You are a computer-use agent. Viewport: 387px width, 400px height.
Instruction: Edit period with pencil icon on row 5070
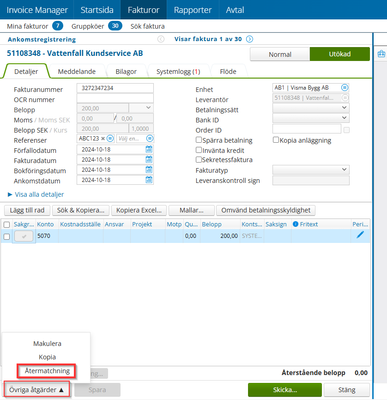pyautogui.click(x=360, y=235)
